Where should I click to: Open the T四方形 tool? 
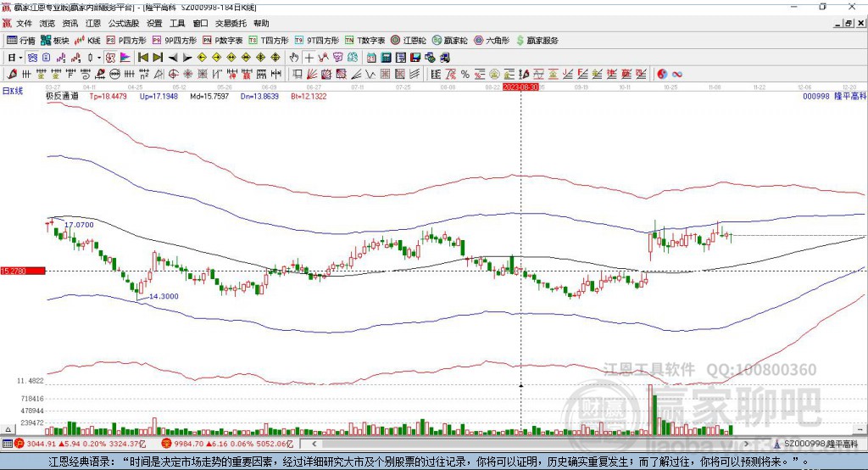click(269, 41)
